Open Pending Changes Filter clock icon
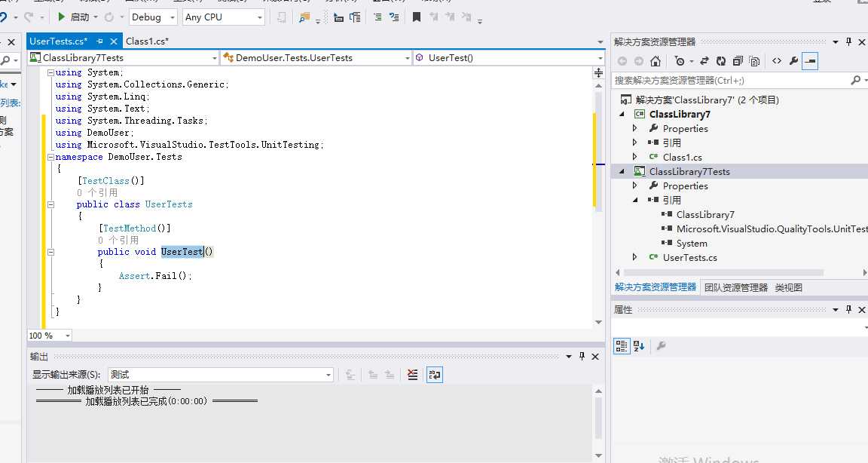868x463 pixels. coord(680,61)
